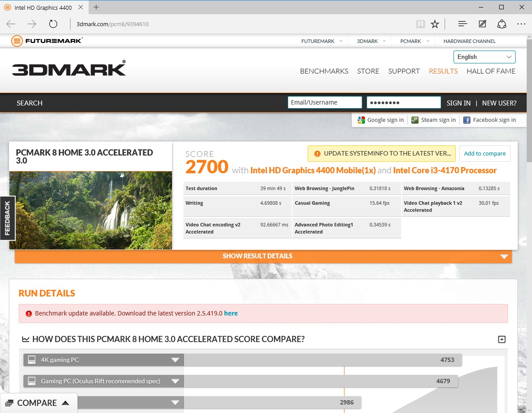The height and width of the screenshot is (413, 532).
Task: Open the Edge Hub icon
Action: coord(462,24)
